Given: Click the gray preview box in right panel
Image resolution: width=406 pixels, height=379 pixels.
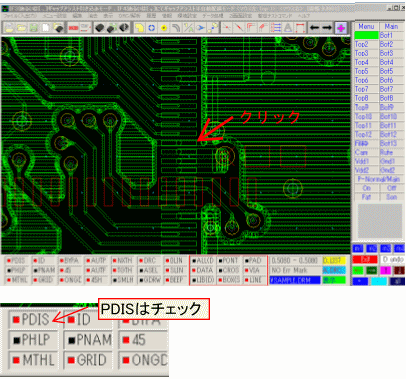Looking at the screenshot, I should coord(380,221).
